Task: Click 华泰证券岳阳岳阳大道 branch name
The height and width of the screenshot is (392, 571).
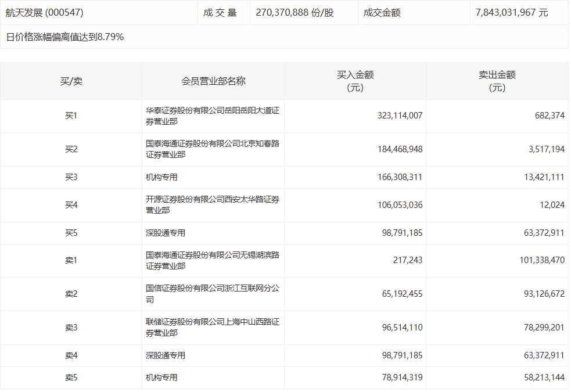Action: 212,115
